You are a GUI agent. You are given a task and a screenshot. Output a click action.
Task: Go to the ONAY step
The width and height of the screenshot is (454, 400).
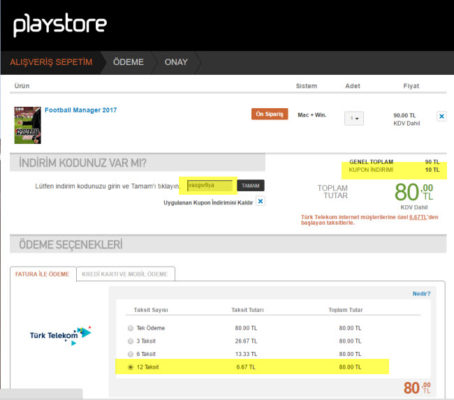(176, 62)
